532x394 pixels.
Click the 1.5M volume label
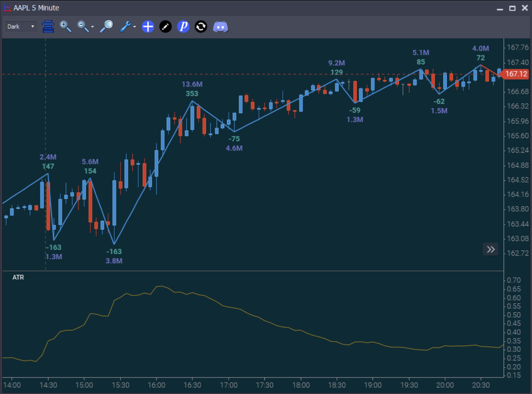click(x=439, y=111)
